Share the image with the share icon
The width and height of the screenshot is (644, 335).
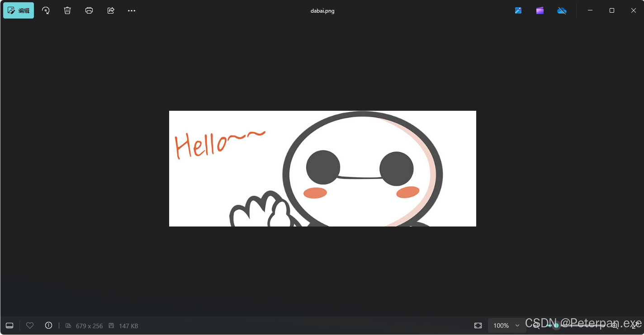(x=111, y=10)
